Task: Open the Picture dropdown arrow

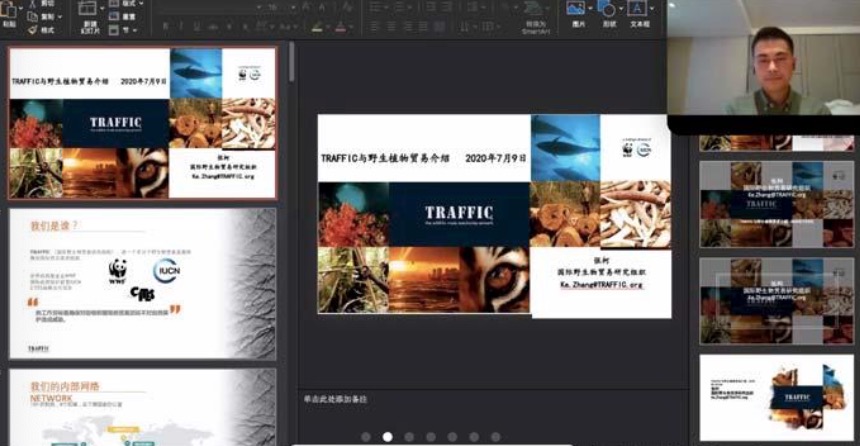Action: tap(590, 9)
